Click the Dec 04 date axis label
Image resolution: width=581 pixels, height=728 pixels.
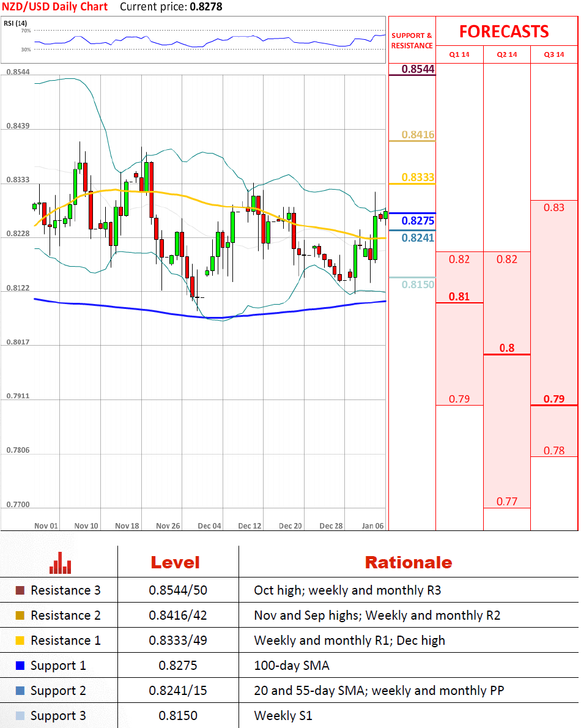209,526
